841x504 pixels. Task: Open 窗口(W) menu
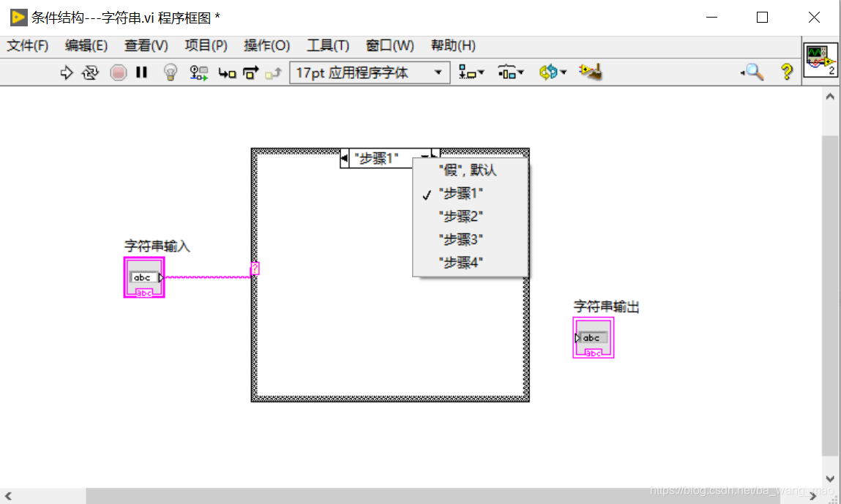point(390,45)
